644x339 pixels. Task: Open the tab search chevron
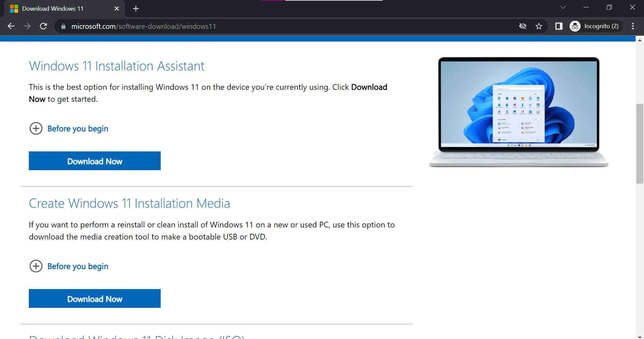click(563, 7)
